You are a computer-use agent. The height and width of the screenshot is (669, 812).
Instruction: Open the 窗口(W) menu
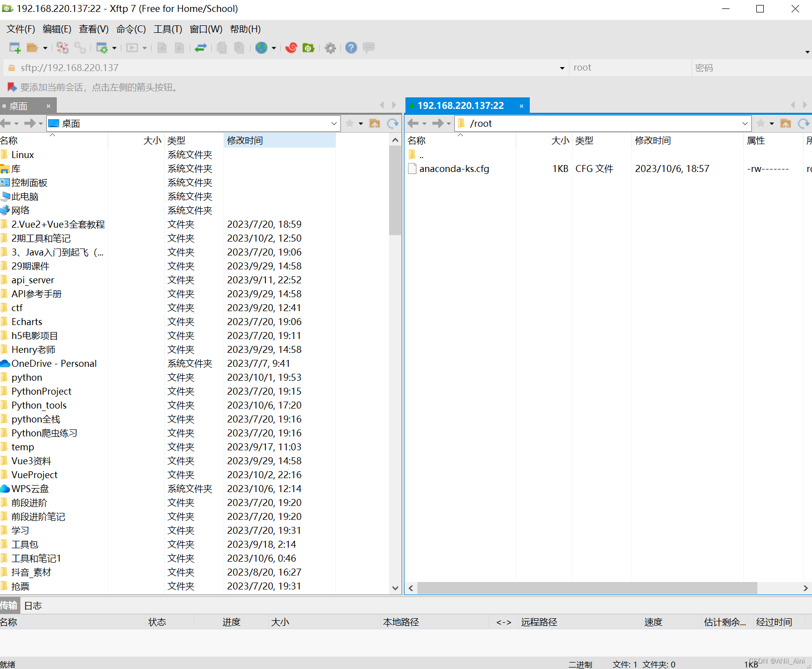click(x=206, y=29)
